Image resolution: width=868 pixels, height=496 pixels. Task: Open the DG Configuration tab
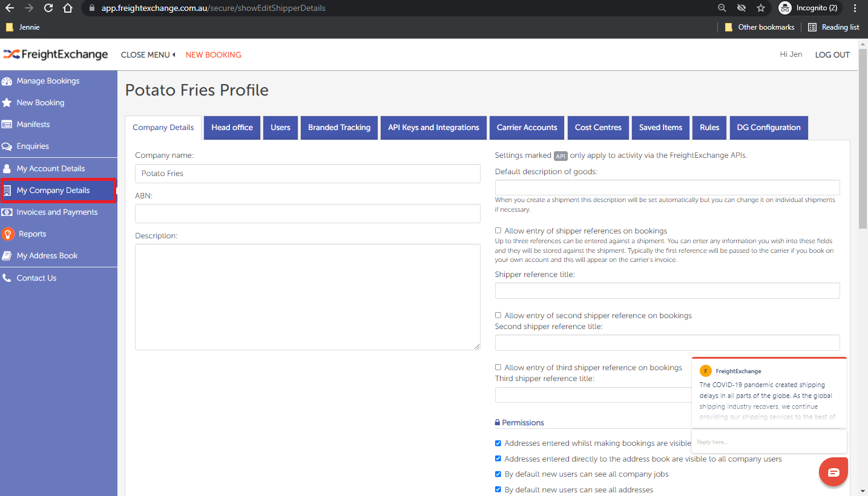pos(769,128)
